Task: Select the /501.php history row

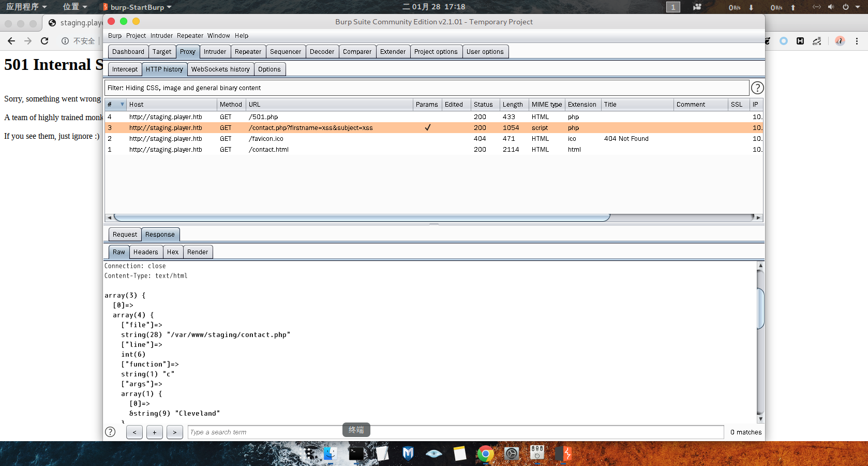Action: 433,117
